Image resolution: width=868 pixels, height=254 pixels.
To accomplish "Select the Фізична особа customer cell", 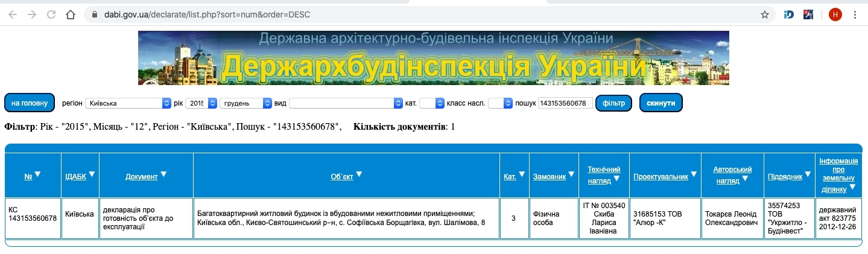I will tap(554, 218).
